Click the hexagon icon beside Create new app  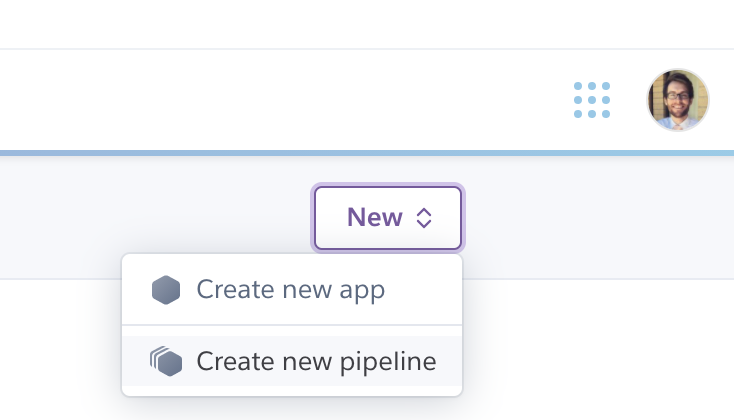pyautogui.click(x=166, y=290)
